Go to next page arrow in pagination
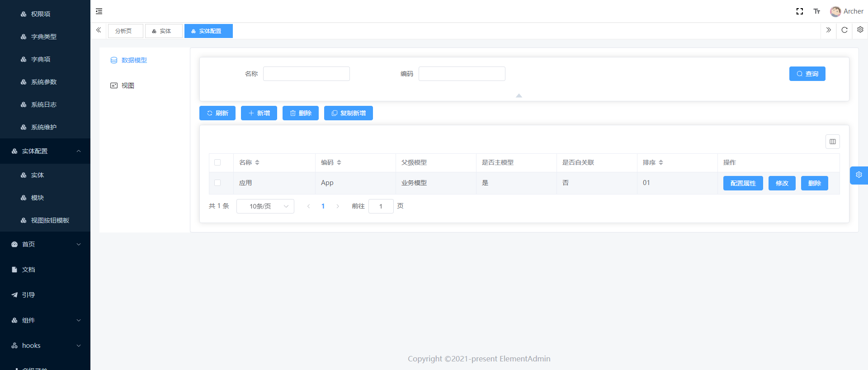This screenshot has width=868, height=370. coord(338,206)
